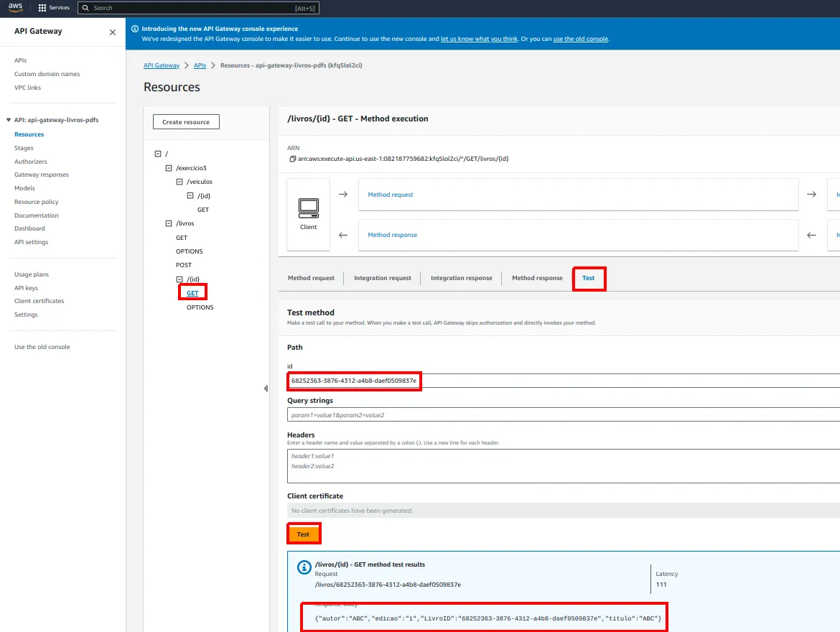Open Models in the sidebar
840x632 pixels.
click(x=24, y=188)
